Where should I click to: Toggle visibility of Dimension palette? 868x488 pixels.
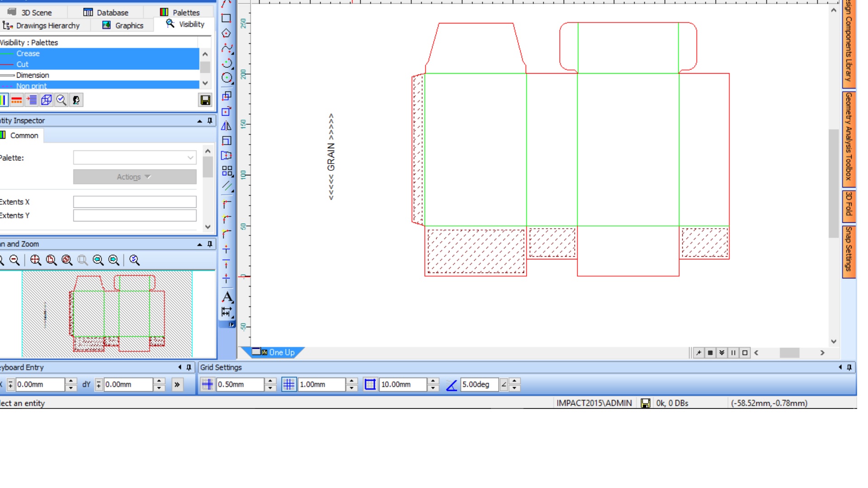(33, 75)
